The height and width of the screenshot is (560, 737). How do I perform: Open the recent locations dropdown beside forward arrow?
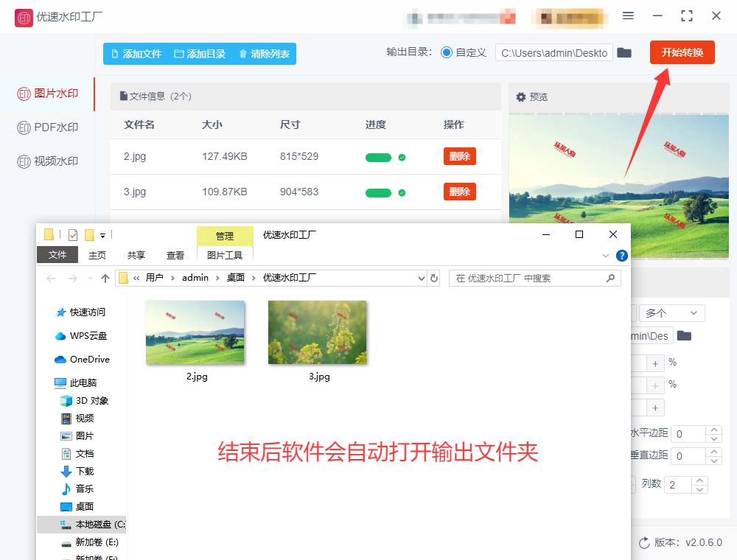click(x=90, y=279)
